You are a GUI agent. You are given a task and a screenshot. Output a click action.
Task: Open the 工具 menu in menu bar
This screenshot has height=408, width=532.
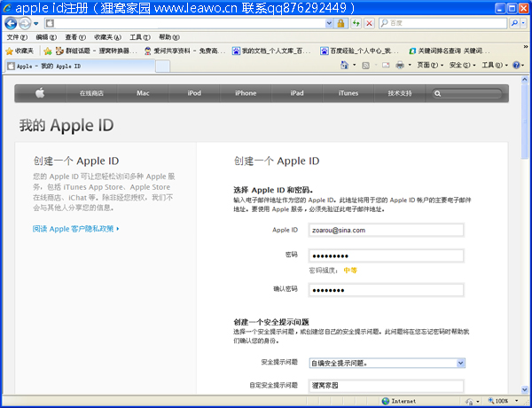click(140, 37)
